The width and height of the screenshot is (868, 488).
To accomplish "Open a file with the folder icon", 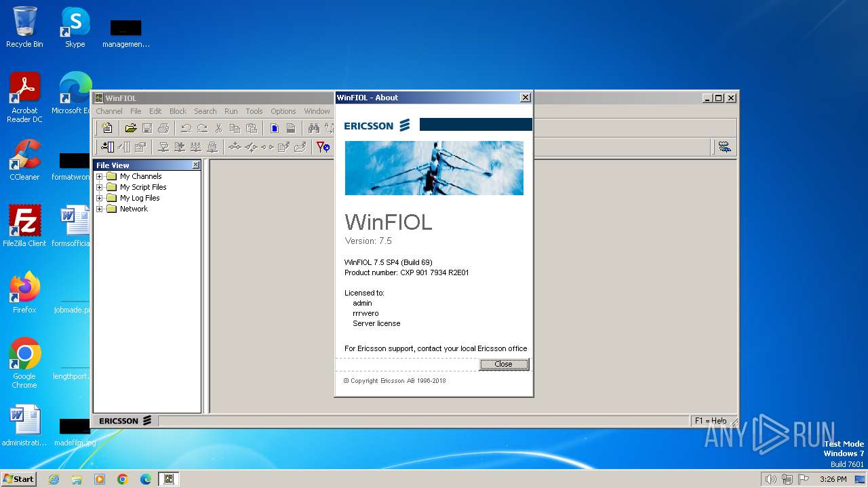I will tap(131, 128).
